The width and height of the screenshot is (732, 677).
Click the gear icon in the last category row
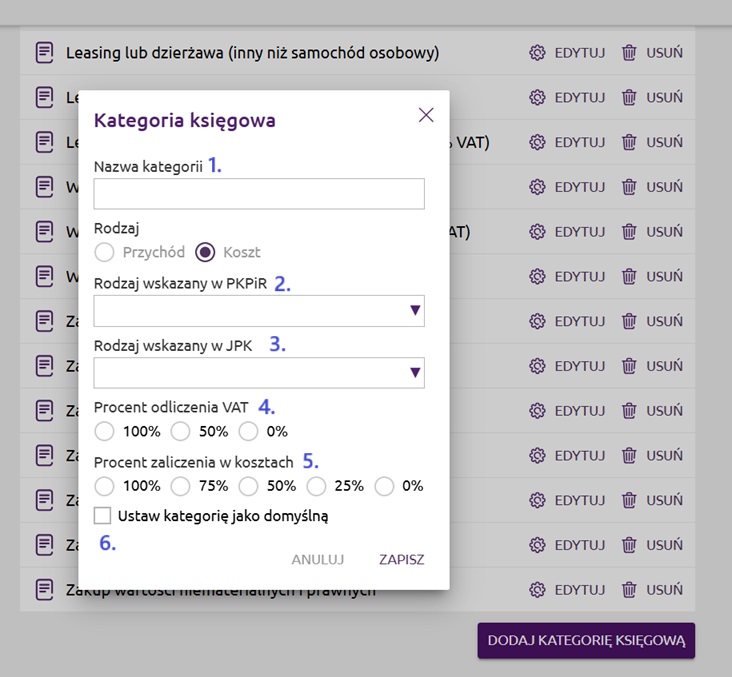click(537, 590)
